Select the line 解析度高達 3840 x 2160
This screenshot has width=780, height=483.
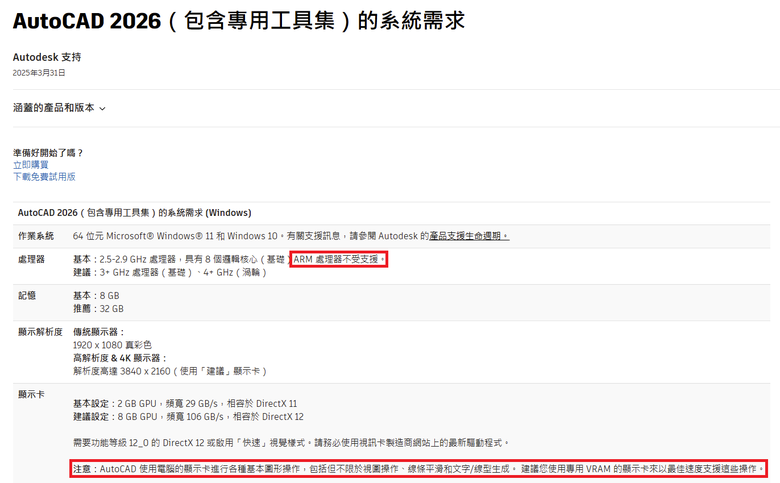coord(170,371)
